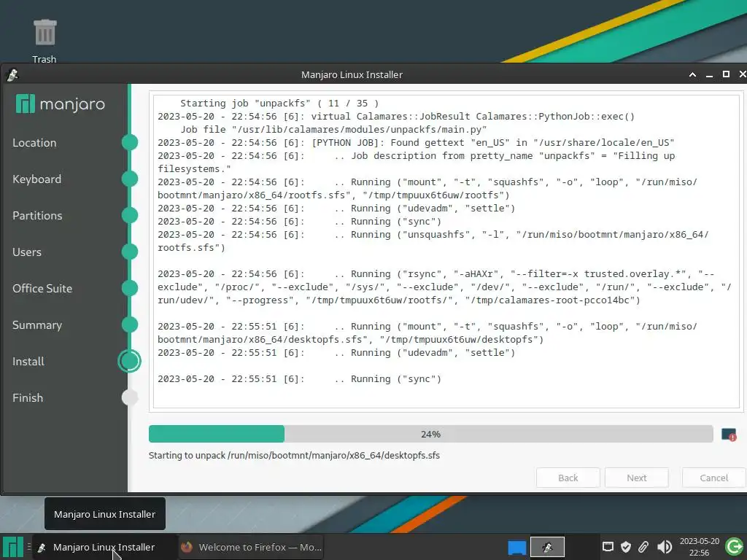The width and height of the screenshot is (747, 560).
Task: Switch to Manjaro Linux Installer taskbar entry
Action: click(x=105, y=547)
